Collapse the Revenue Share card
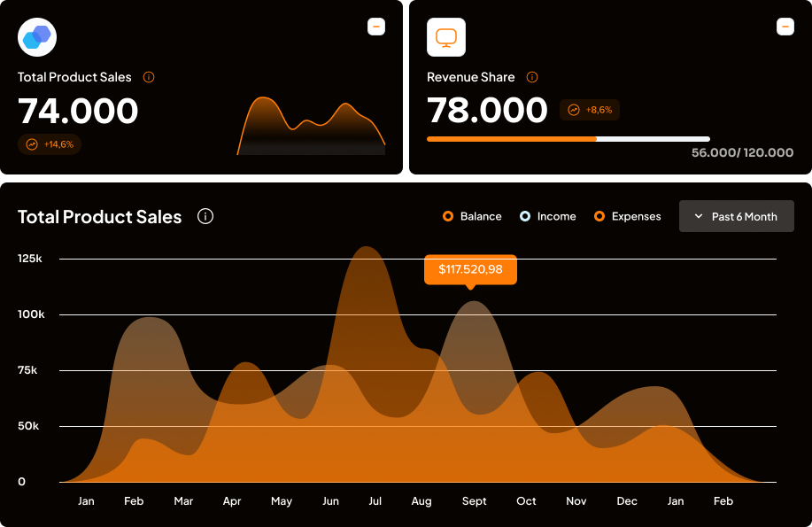The width and height of the screenshot is (812, 527). click(785, 27)
